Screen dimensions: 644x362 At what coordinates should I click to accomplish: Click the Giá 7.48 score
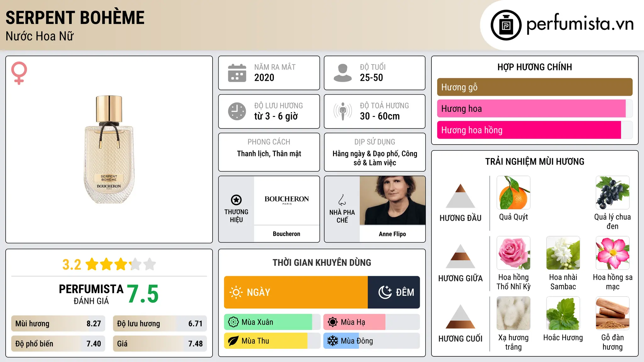coord(160,344)
